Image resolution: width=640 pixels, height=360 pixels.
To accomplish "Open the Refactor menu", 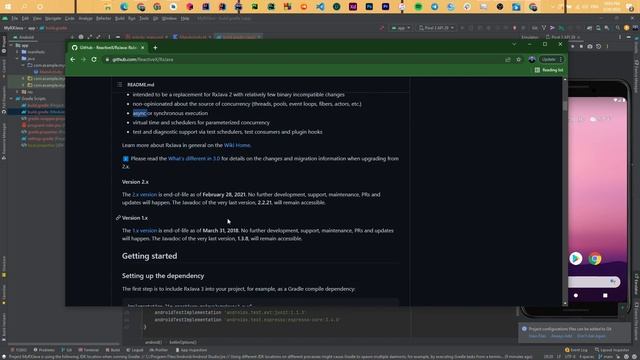I will (103, 18).
